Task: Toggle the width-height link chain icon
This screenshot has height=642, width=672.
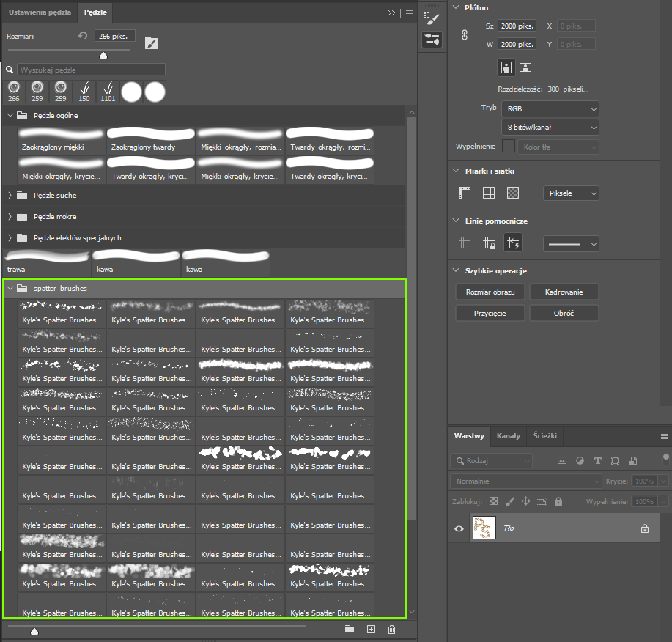Action: point(465,34)
